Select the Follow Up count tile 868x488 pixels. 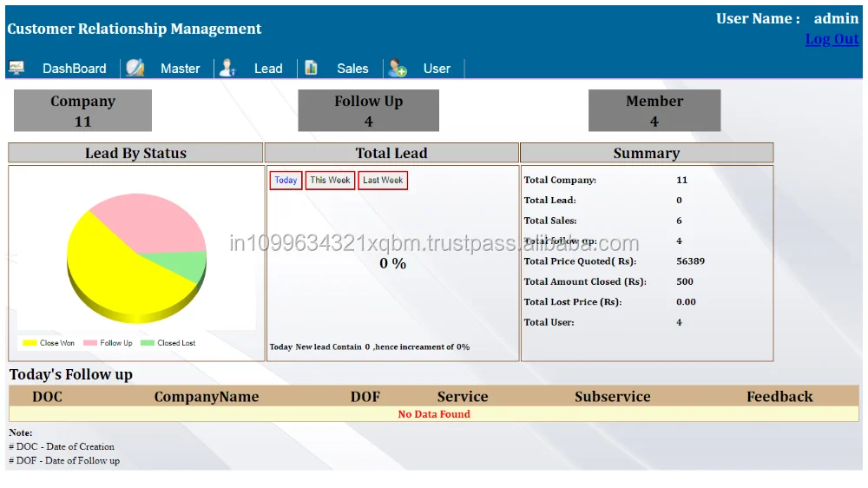point(368,111)
